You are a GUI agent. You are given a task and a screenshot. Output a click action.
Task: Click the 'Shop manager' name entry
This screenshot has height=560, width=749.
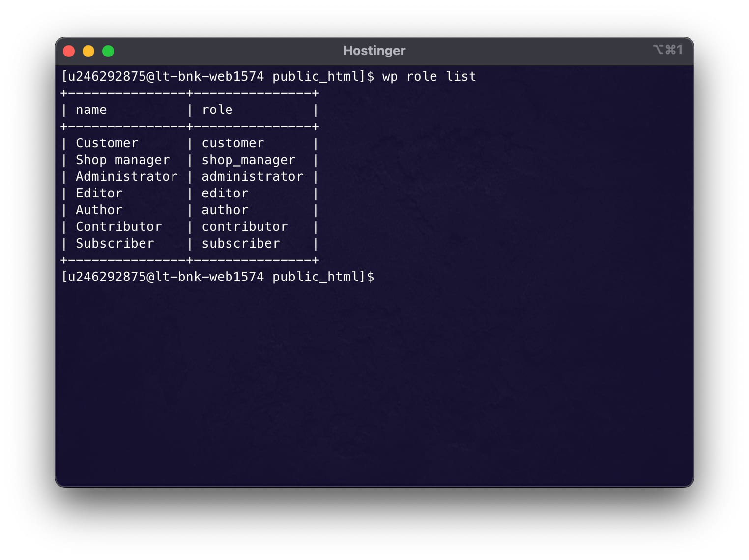point(123,160)
